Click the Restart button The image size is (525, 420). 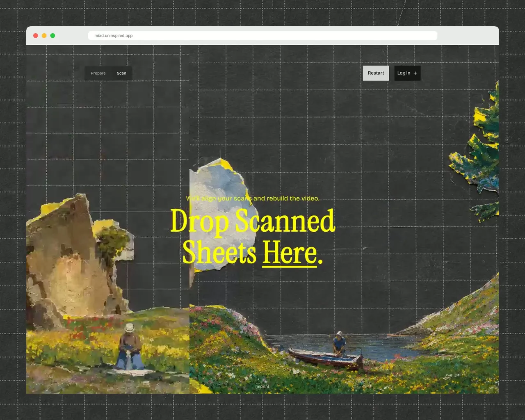point(376,73)
